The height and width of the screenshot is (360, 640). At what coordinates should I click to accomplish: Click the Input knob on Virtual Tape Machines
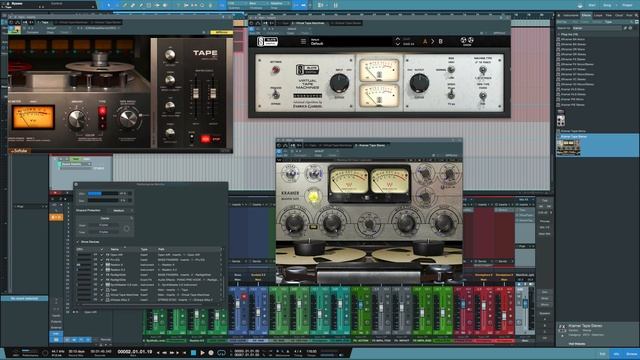[339, 83]
